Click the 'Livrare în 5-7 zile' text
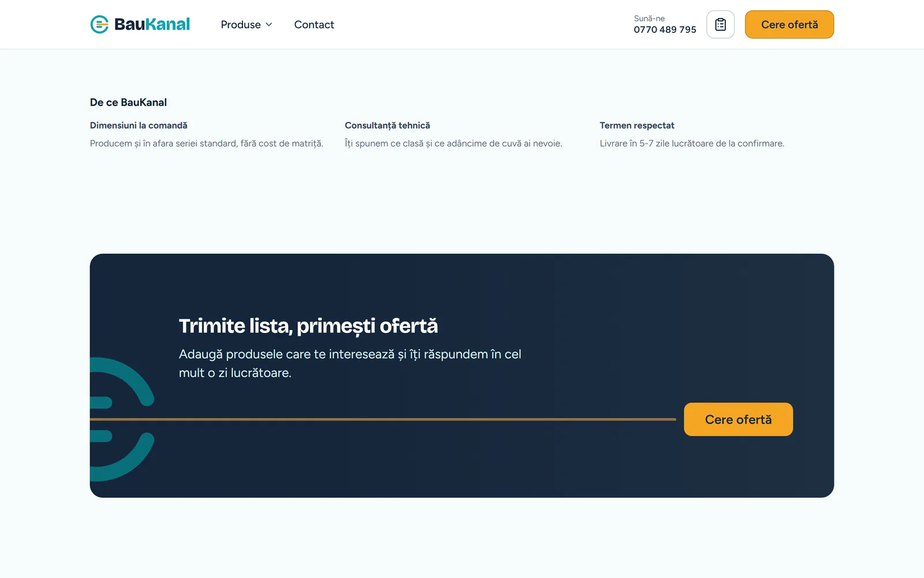The width and height of the screenshot is (924, 578). click(x=692, y=143)
